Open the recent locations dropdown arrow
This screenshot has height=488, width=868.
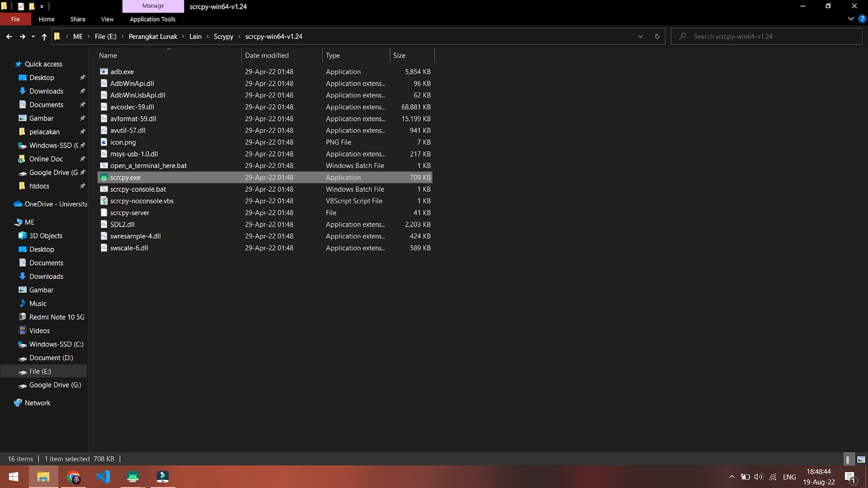(33, 36)
